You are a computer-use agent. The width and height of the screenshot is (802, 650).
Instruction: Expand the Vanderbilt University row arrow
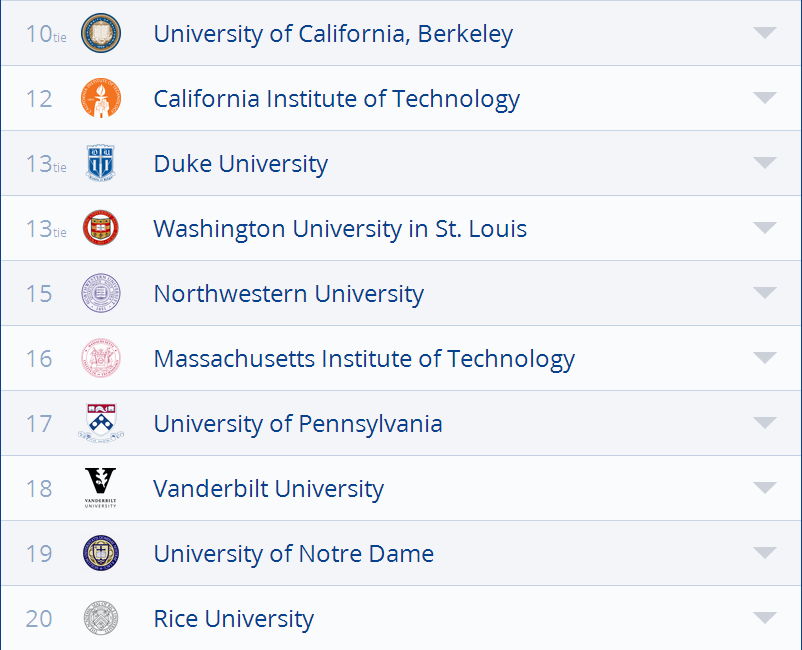point(765,488)
